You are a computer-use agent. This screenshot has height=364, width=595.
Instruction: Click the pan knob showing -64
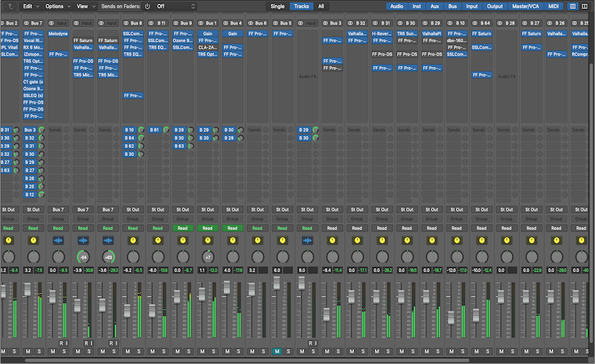[83, 256]
